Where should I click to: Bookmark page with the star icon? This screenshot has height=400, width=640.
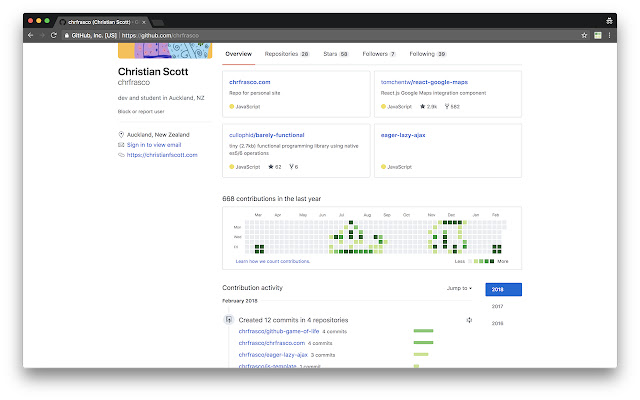pos(584,36)
